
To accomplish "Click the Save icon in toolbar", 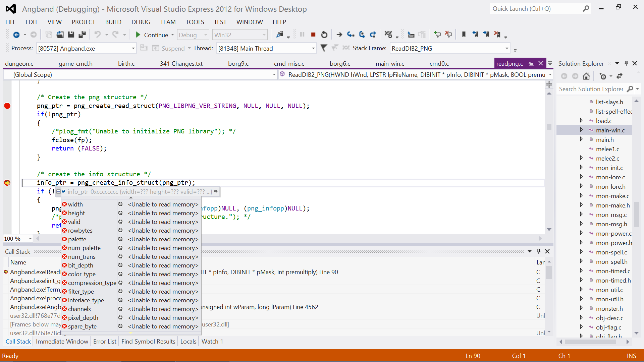I will (x=71, y=35).
